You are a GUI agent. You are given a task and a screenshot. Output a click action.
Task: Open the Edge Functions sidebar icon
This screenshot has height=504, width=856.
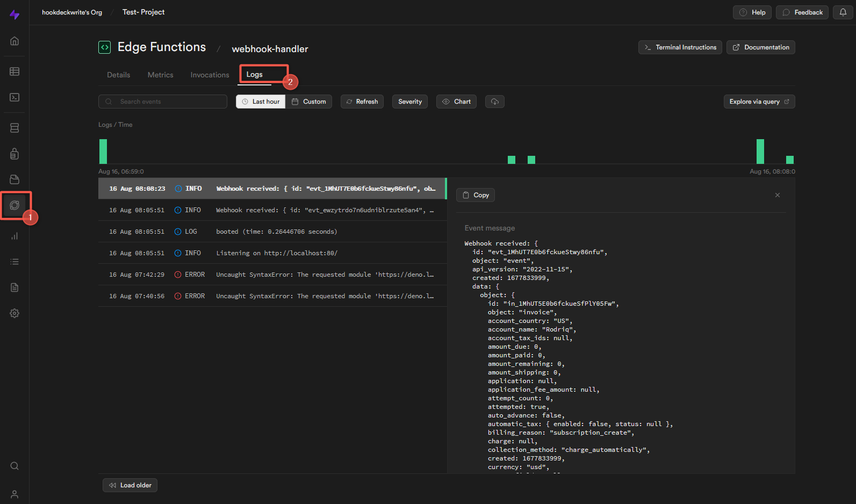15,205
